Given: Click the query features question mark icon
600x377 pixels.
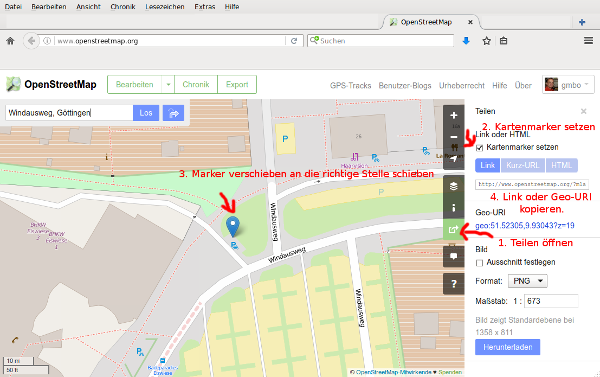Looking at the screenshot, I should coord(453,284).
